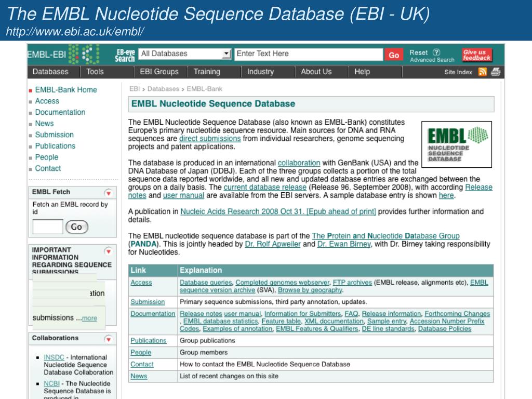Open the All Databases dropdown

pyautogui.click(x=185, y=54)
